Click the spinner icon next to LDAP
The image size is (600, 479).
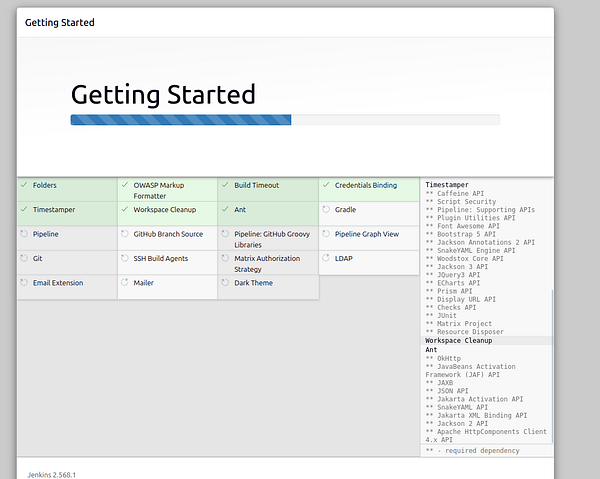pos(326,258)
